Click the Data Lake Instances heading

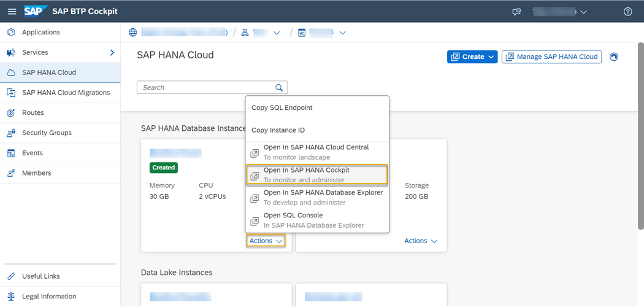tap(177, 273)
